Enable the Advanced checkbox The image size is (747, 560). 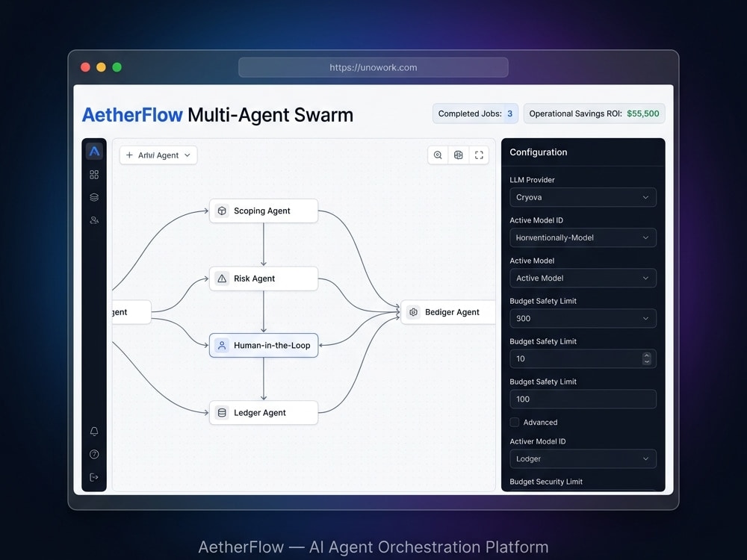pos(515,423)
